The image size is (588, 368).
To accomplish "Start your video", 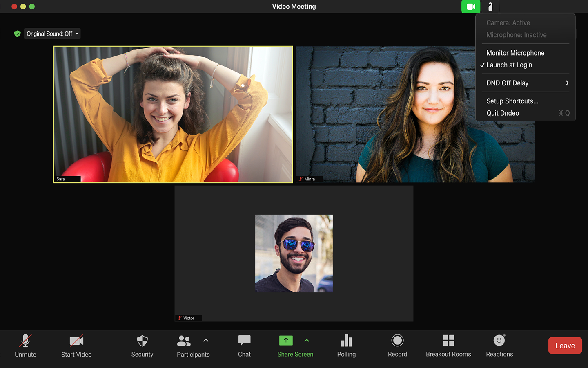I will (76, 346).
